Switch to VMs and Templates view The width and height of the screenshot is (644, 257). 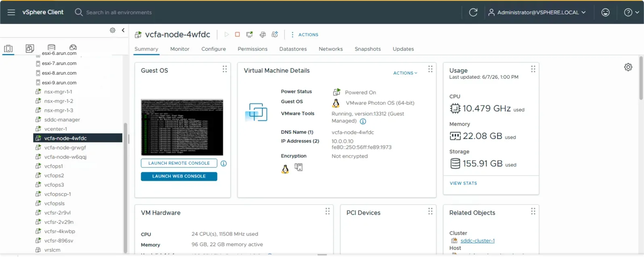coord(30,48)
